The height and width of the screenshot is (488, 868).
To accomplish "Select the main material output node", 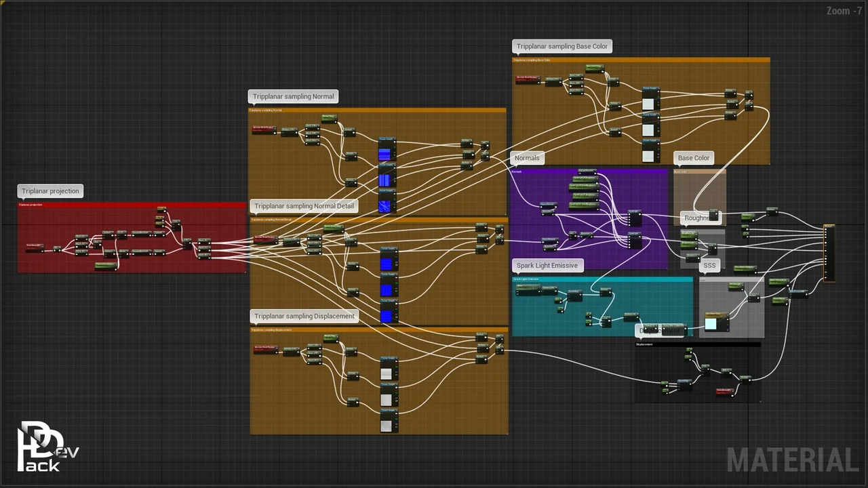I will pyautogui.click(x=829, y=253).
